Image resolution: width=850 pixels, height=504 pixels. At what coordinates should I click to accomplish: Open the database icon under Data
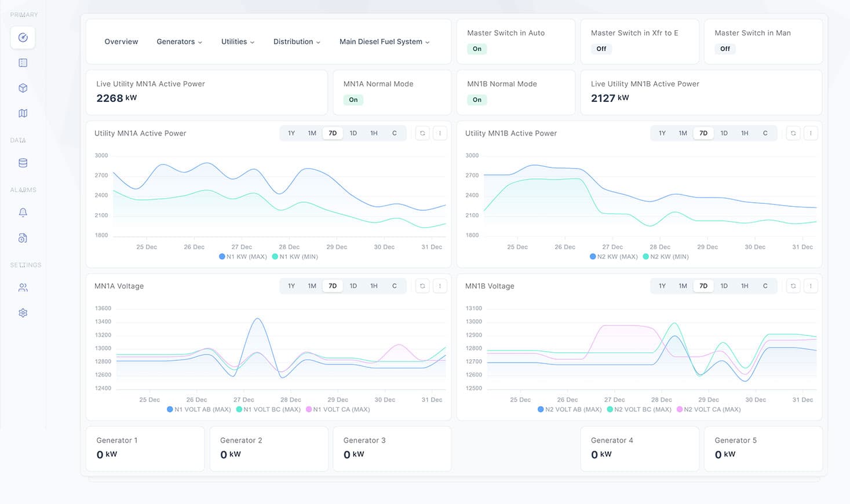pos(23,163)
